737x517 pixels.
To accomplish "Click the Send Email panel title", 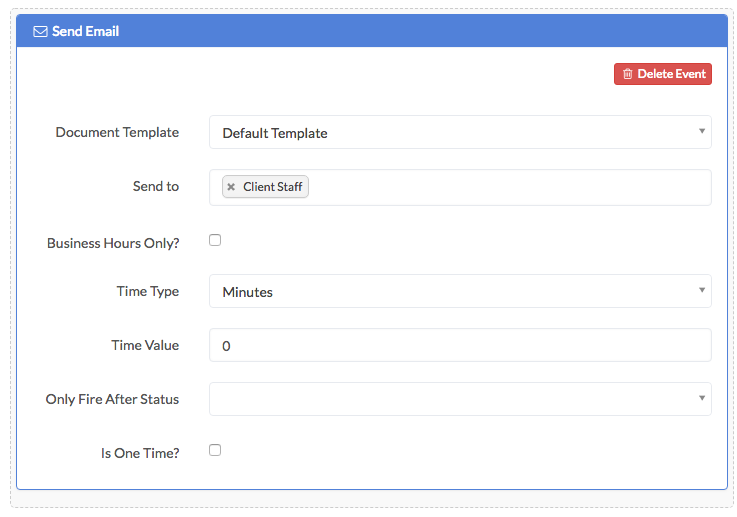I will coord(85,31).
